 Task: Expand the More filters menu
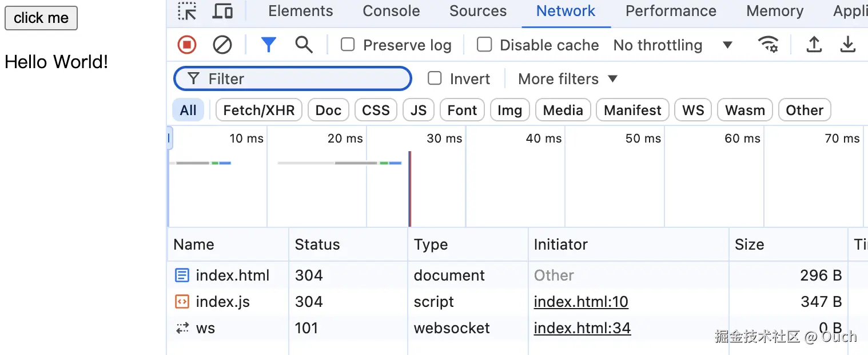567,78
